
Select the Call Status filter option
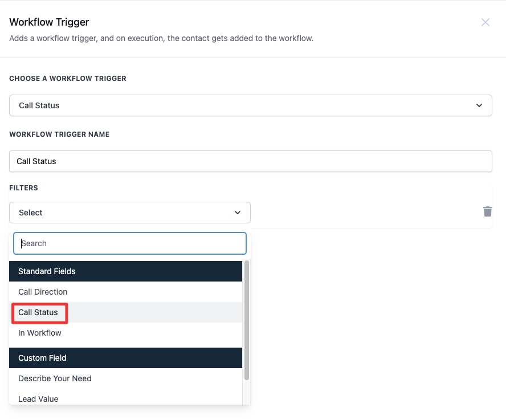click(x=38, y=312)
